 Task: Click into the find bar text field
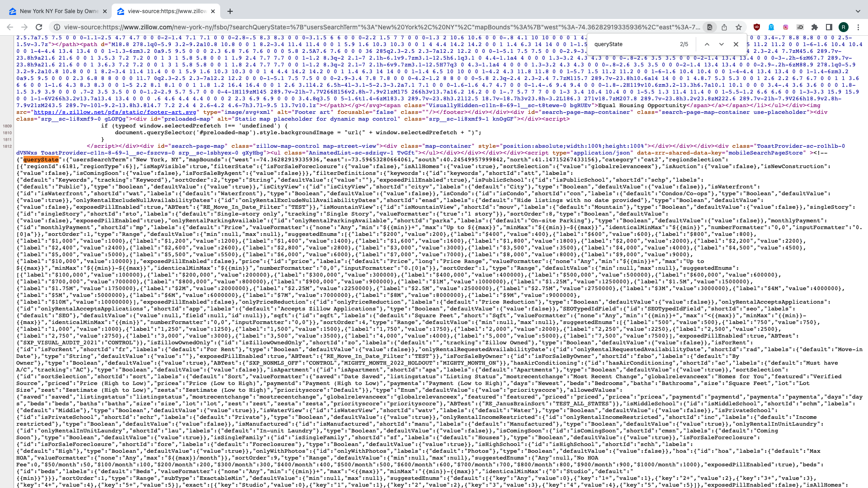(x=633, y=44)
